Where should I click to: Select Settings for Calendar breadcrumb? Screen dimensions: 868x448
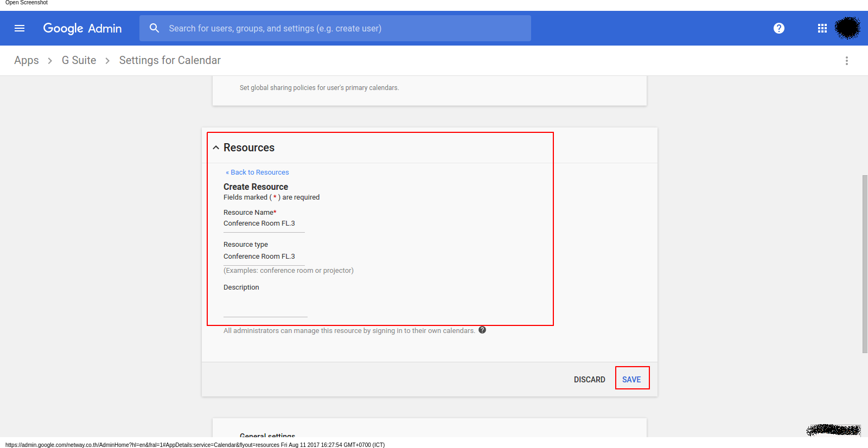click(x=170, y=60)
